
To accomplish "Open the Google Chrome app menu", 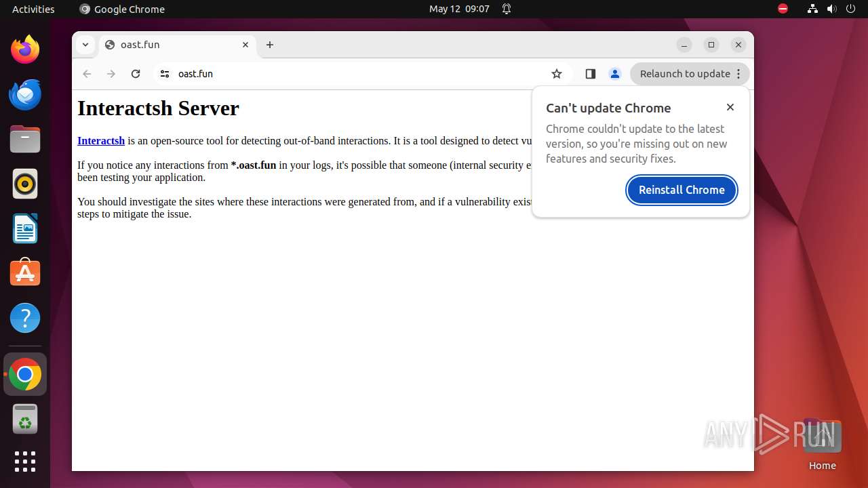I will click(122, 9).
